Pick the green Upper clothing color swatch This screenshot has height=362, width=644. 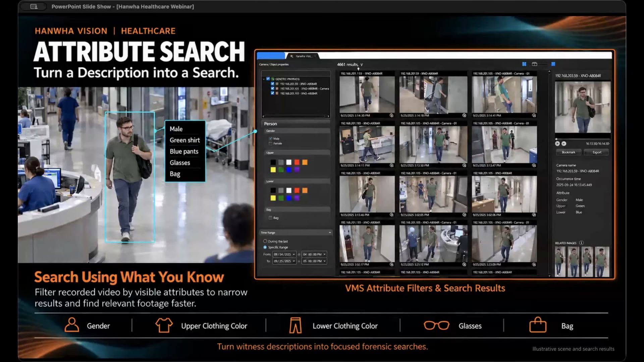point(281,170)
